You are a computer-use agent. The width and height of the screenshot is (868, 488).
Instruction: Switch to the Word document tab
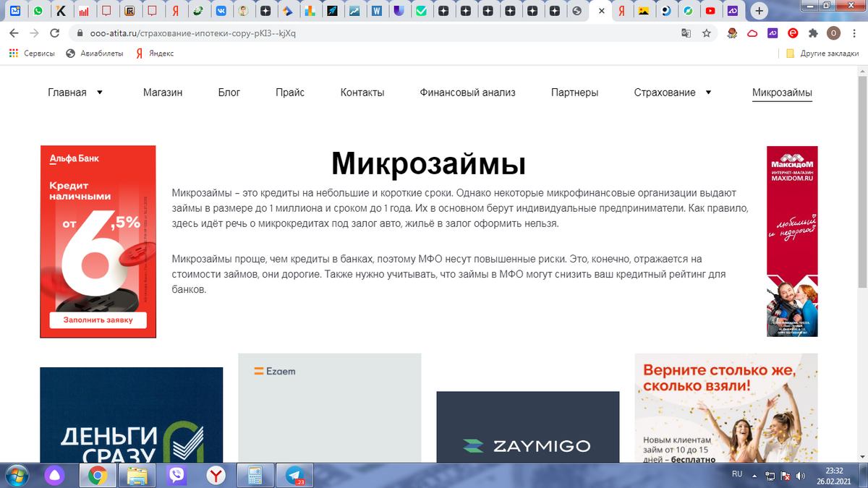tap(376, 12)
